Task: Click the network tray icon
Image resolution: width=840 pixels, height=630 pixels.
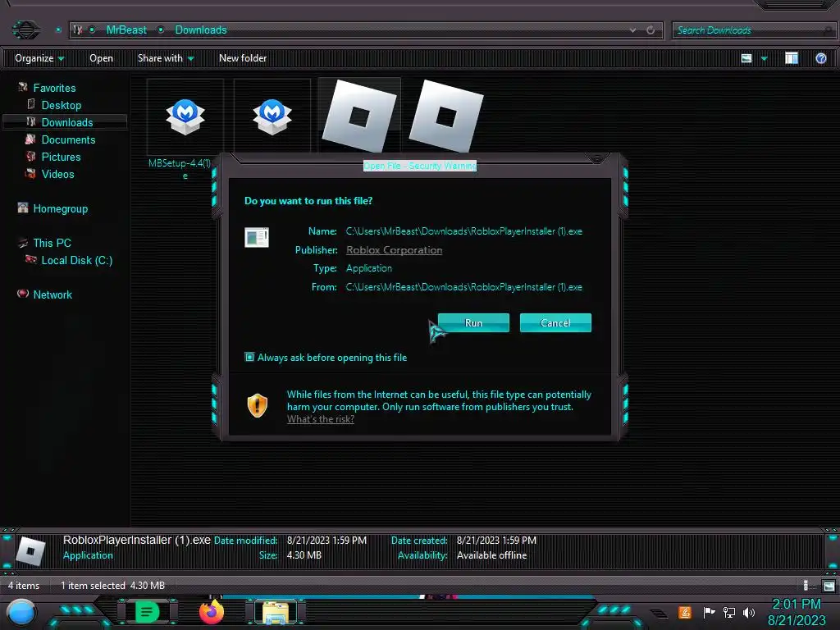Action: 729,612
